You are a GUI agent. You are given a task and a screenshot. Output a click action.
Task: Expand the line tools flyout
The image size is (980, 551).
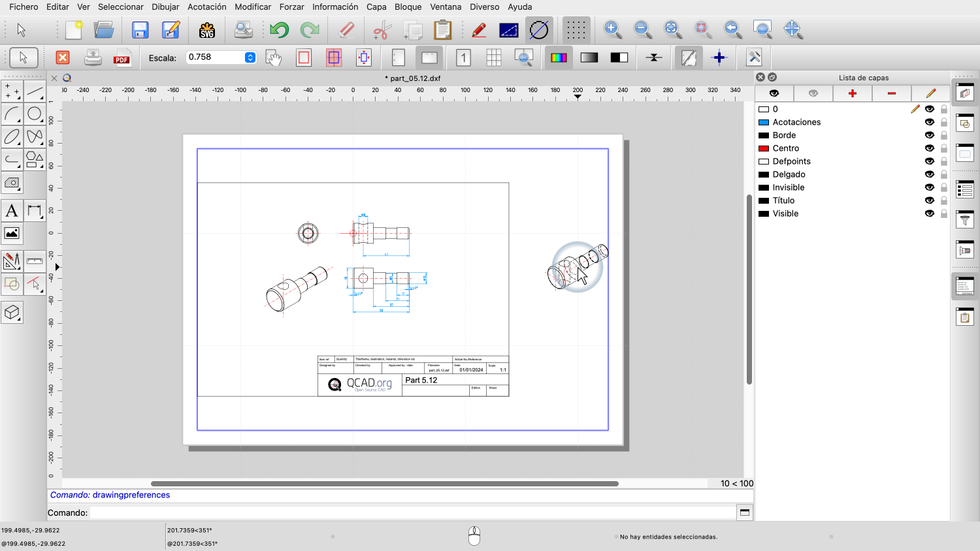pos(35,91)
